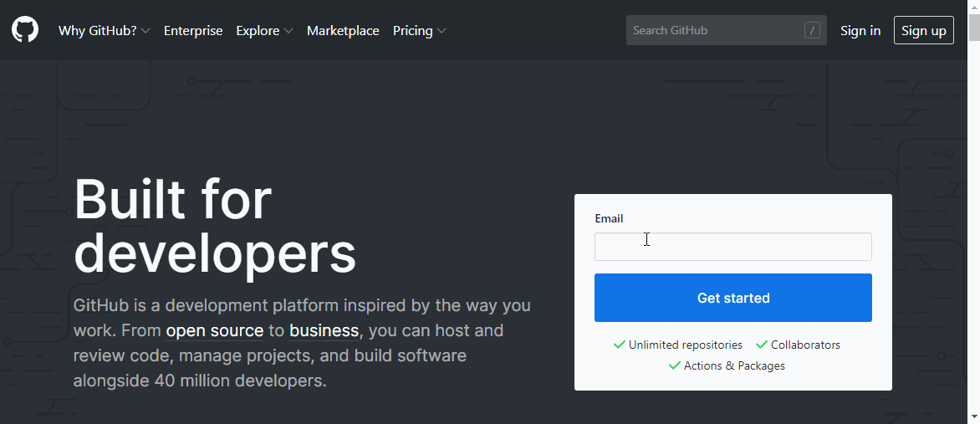Click the Sign up button
Viewport: 980px width, 424px height.
pyautogui.click(x=924, y=30)
